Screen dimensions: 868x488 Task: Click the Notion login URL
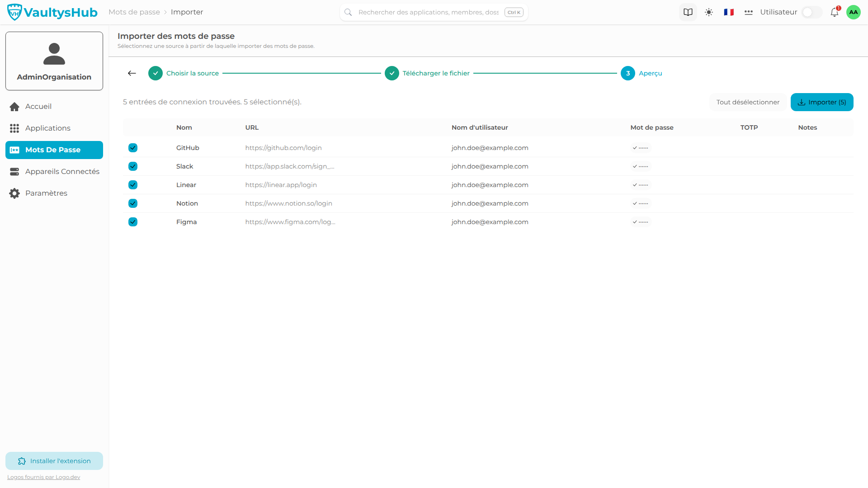(x=289, y=203)
